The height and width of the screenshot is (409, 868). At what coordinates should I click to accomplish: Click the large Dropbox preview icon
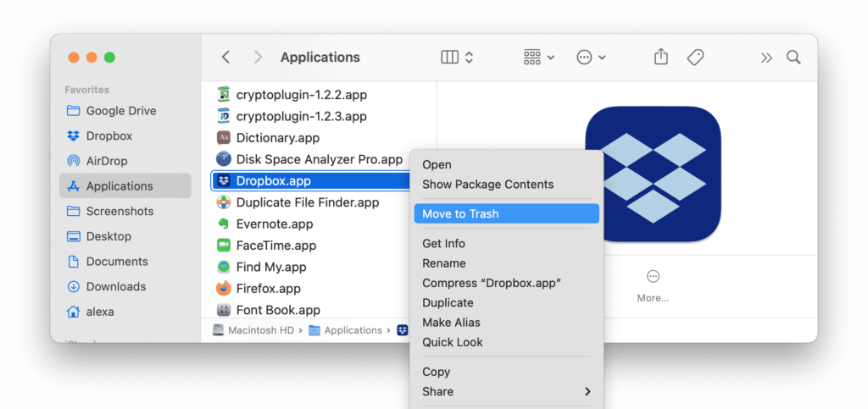[x=653, y=174]
